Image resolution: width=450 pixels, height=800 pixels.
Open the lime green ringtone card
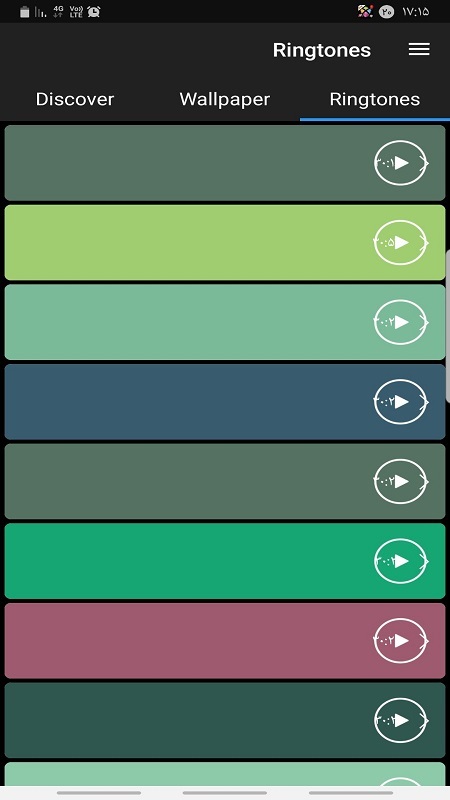tap(225, 242)
